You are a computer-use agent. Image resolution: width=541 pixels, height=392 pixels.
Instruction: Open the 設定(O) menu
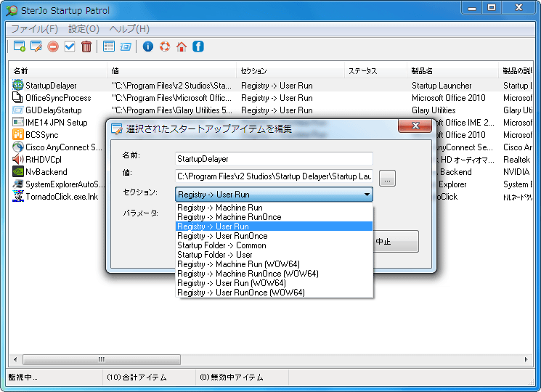point(84,29)
